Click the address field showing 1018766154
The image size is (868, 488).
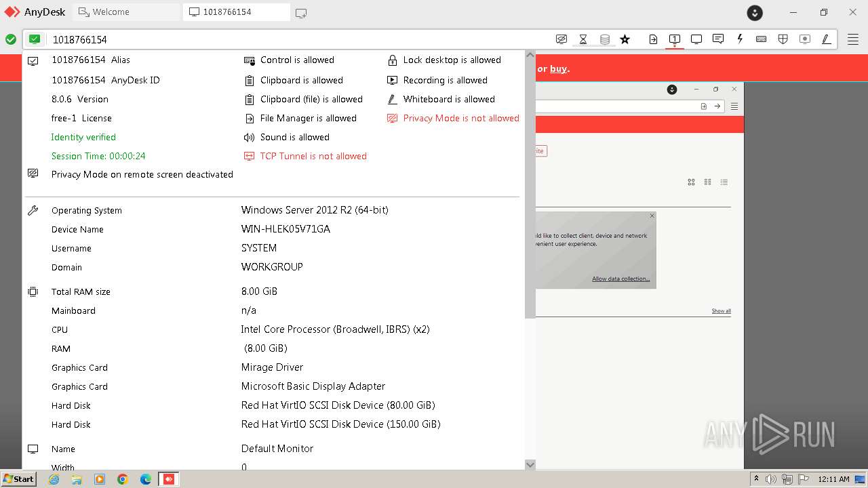(298, 39)
